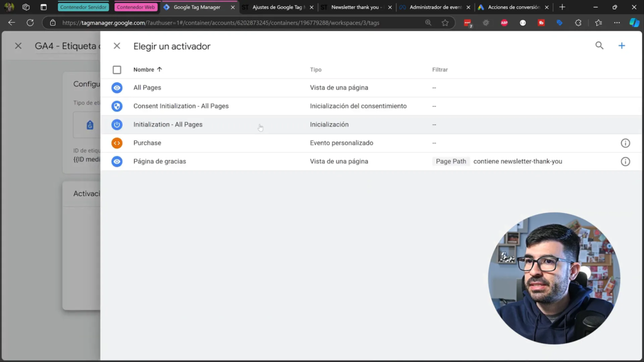Screen dimensions: 644x362
Task: Open Contenedor Servidor tab group
Action: pyautogui.click(x=84, y=7)
